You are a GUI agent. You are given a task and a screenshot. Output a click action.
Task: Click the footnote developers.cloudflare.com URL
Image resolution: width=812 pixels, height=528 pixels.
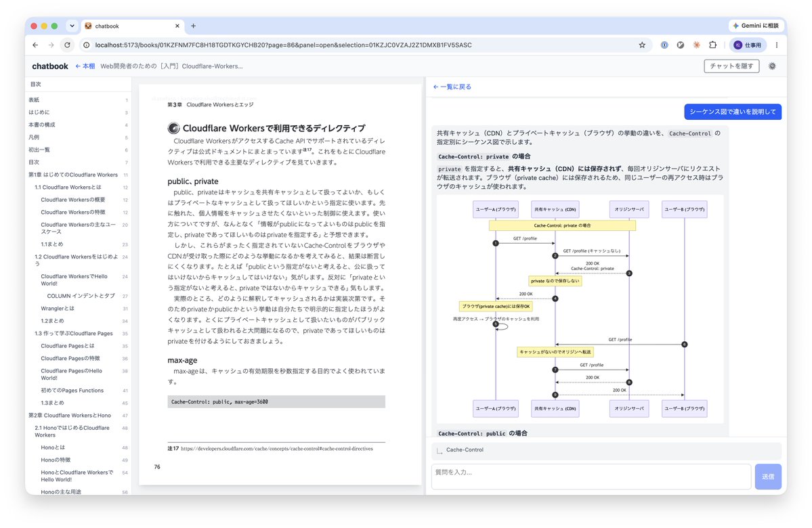(276, 449)
